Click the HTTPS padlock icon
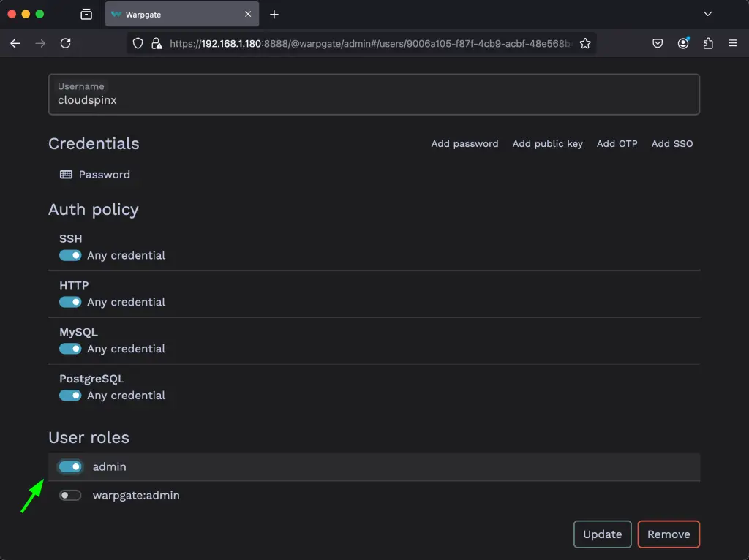The width and height of the screenshot is (749, 560). tap(156, 43)
